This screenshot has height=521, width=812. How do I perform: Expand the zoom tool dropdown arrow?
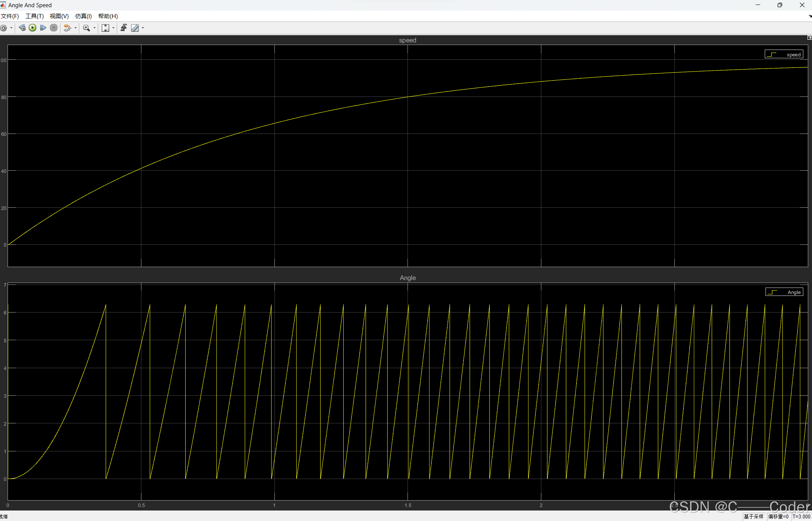(95, 28)
